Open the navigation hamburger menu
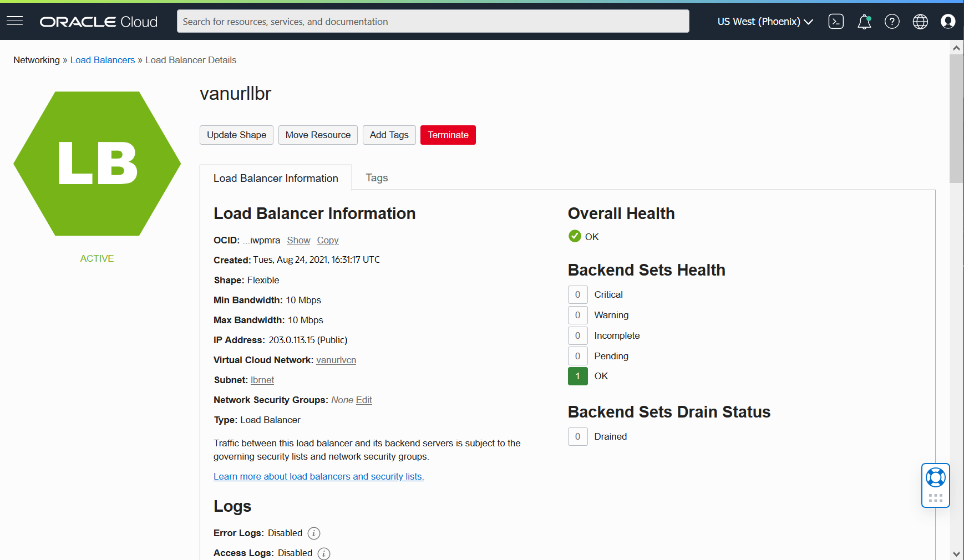The width and height of the screenshot is (964, 560). tap(14, 21)
